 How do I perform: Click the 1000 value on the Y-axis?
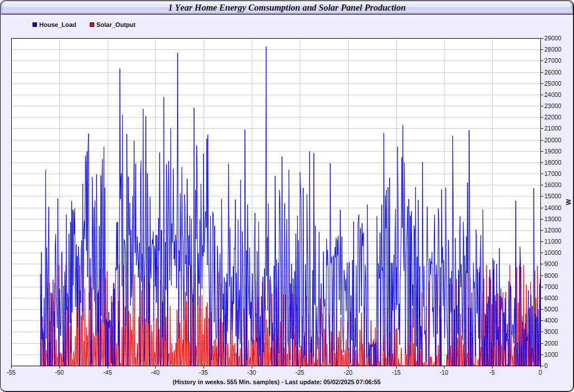(x=551, y=354)
